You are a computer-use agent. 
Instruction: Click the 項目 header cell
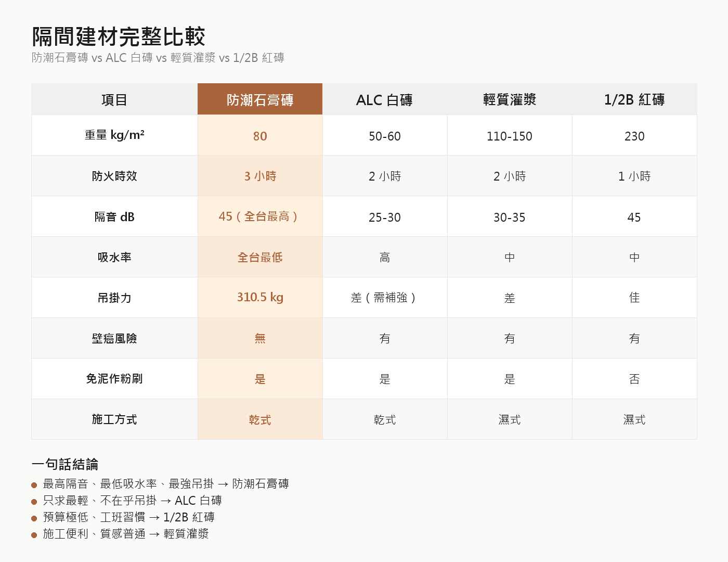coord(114,99)
